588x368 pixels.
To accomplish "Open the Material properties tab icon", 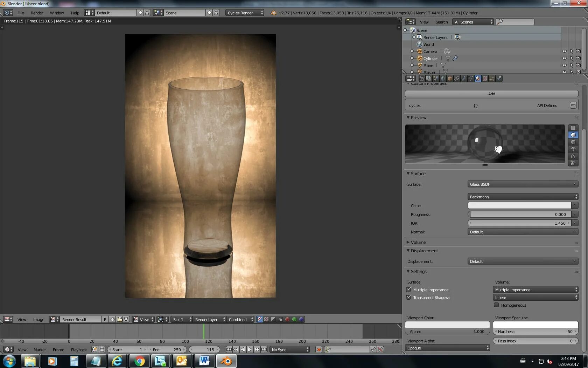I will [478, 79].
